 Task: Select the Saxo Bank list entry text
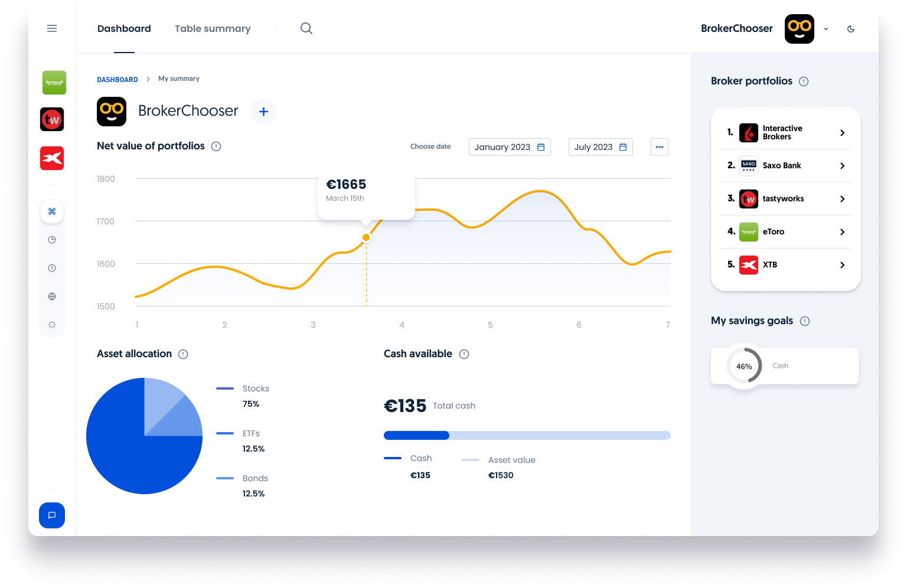click(782, 166)
